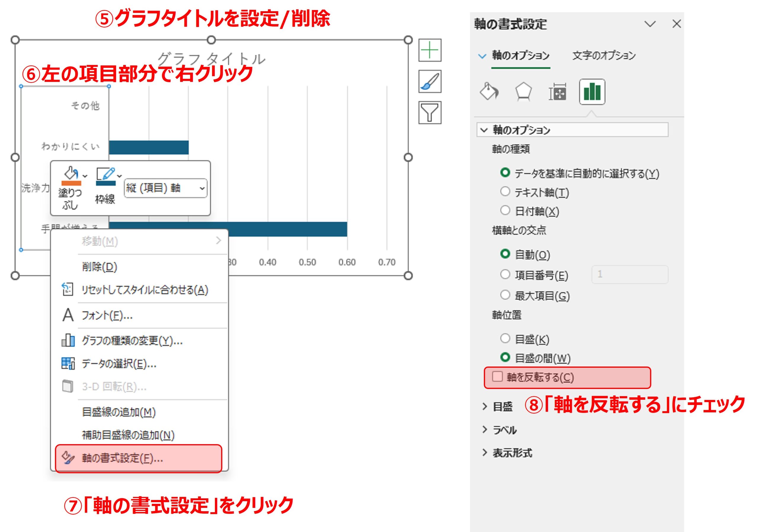Click the 削除 option to delete
This screenshot has width=758, height=532.
click(99, 267)
